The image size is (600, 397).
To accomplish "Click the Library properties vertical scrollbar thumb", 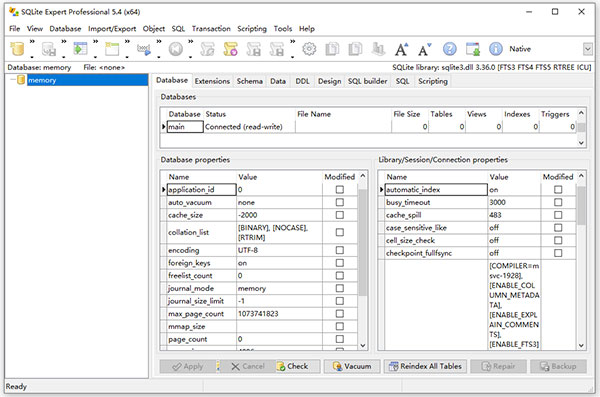I will 581,206.
